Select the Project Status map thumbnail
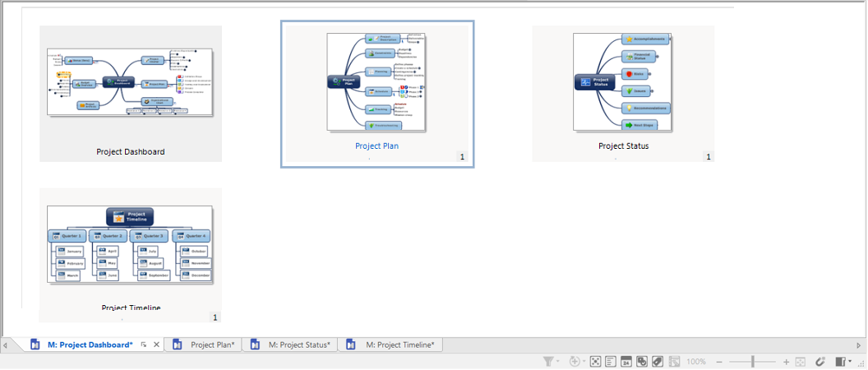The image size is (868, 370). (x=623, y=92)
